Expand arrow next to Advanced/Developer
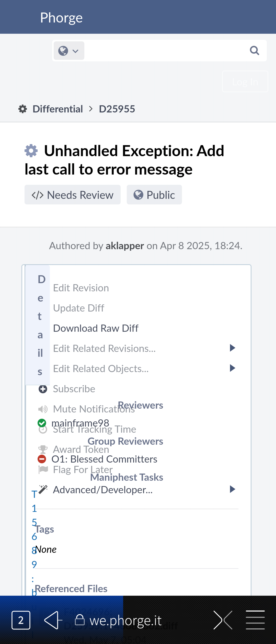Screen dimensions: 276x644 coord(232,489)
